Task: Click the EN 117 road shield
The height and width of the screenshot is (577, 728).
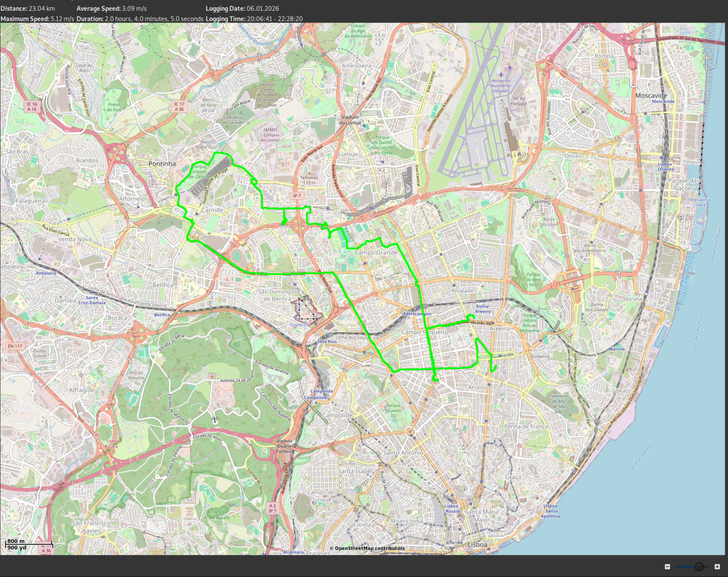Action: tap(15, 346)
